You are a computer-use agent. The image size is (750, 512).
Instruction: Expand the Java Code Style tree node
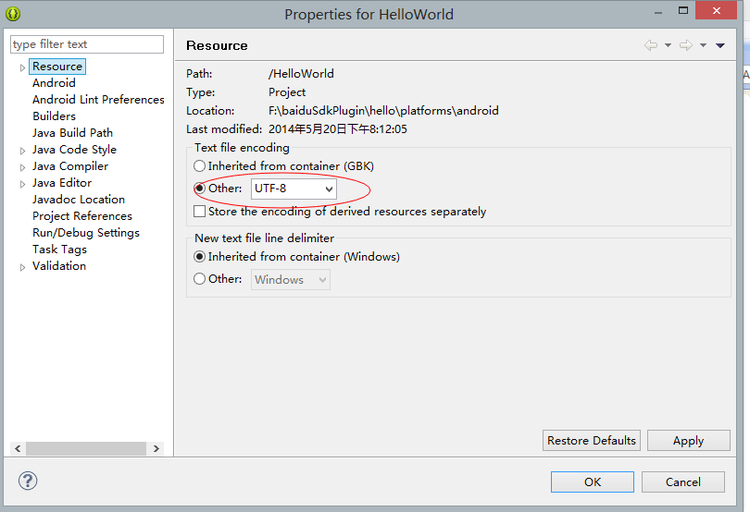coord(22,151)
